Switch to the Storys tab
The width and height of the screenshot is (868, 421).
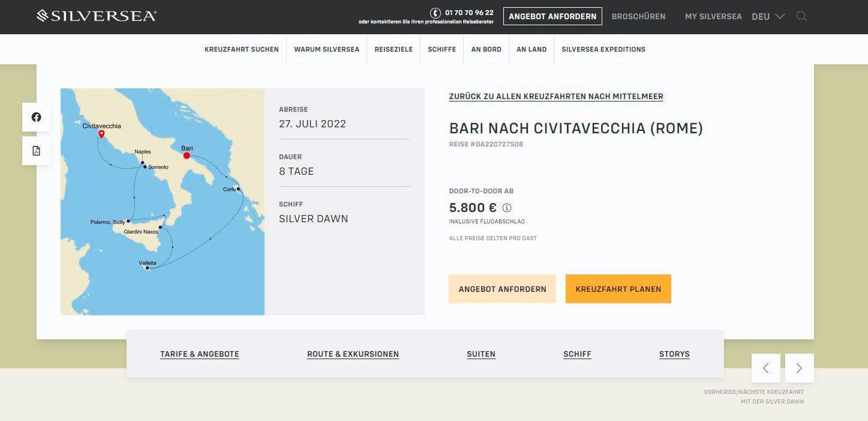[x=674, y=354]
